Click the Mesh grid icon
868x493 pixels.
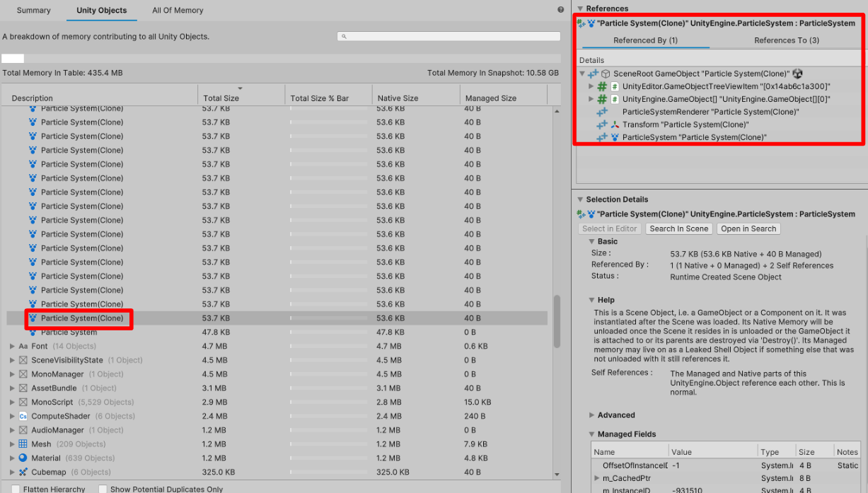point(23,444)
